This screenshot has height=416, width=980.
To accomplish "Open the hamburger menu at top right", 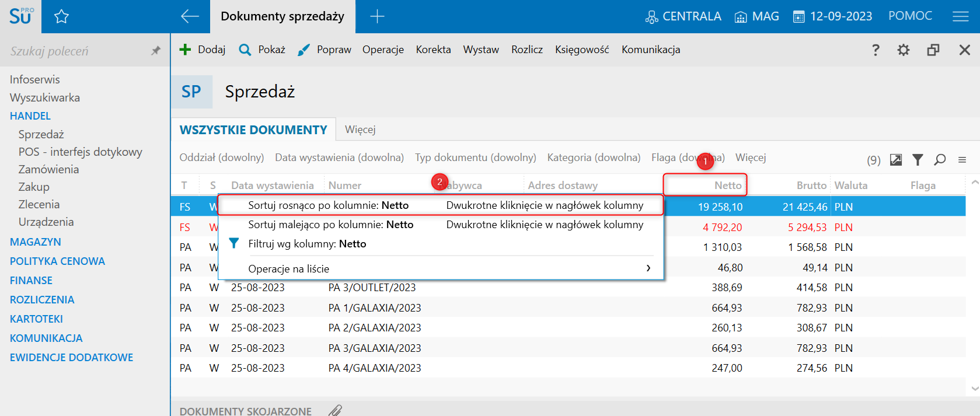I will point(960,16).
